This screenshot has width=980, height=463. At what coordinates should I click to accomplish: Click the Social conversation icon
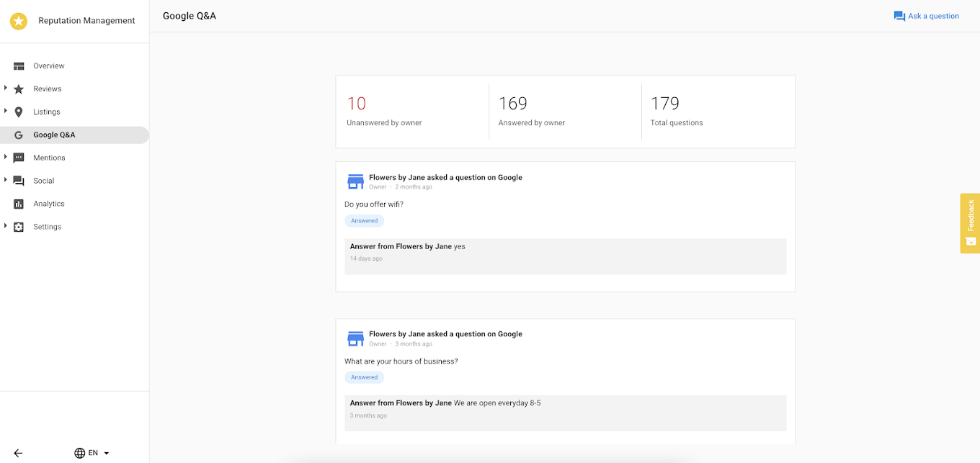click(19, 181)
